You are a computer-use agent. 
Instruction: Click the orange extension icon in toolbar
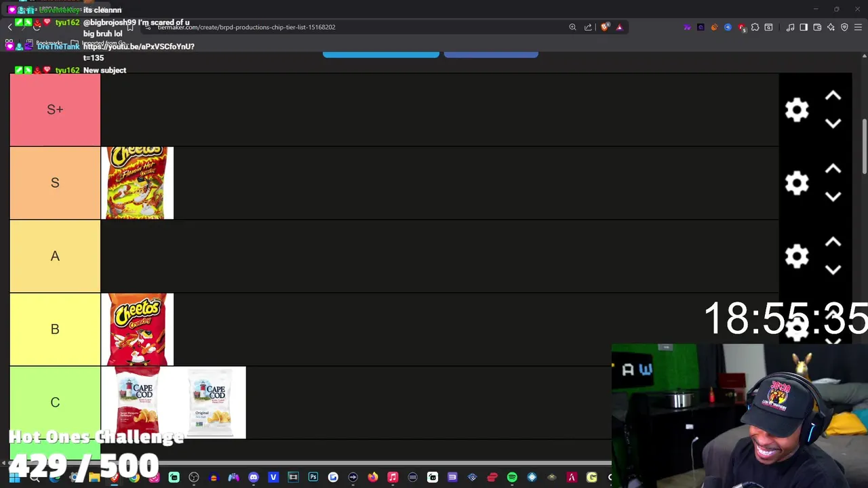click(x=714, y=27)
